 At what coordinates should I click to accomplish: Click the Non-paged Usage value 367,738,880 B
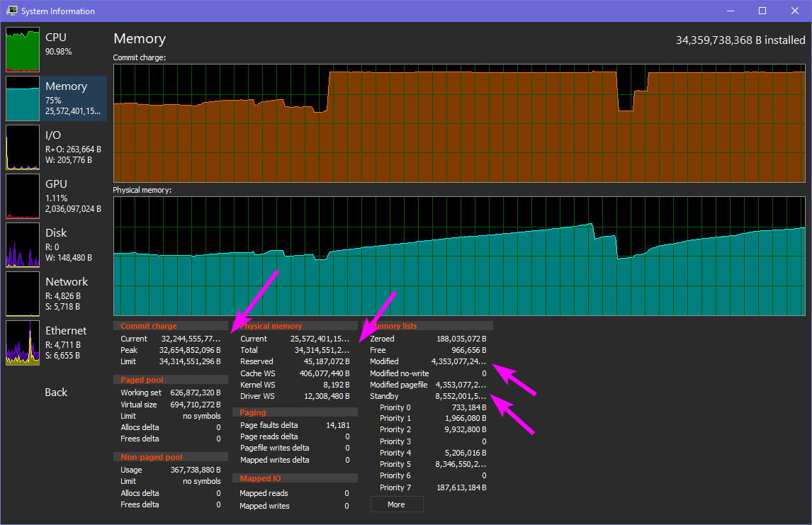click(196, 470)
